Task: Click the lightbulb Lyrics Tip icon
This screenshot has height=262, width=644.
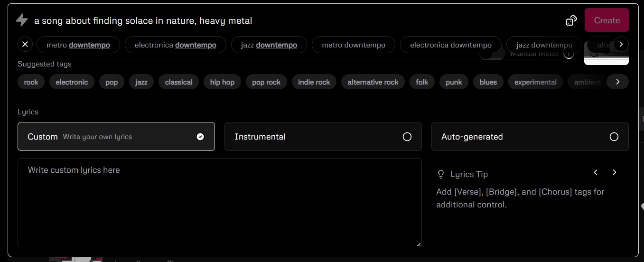Action: (x=440, y=174)
